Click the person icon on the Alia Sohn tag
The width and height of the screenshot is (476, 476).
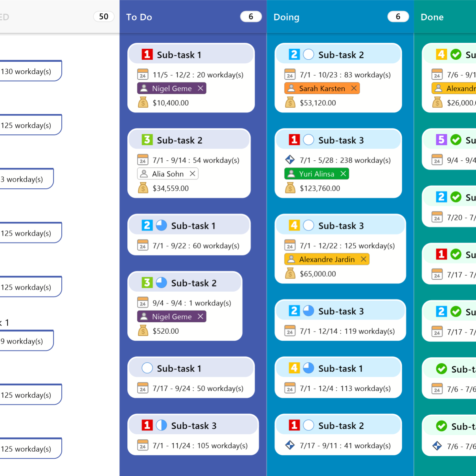[144, 174]
